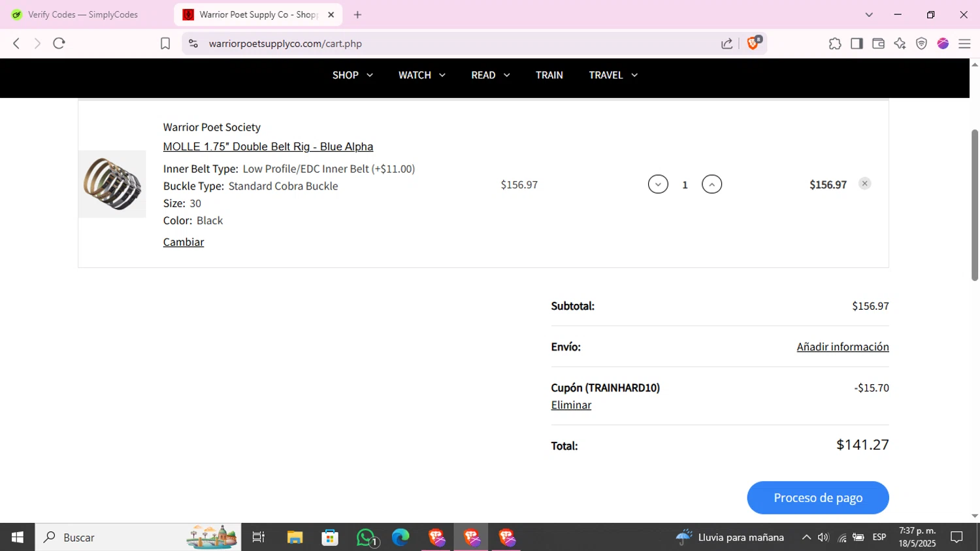Click the browser forward arrow
Screen dimensions: 980x551
click(x=37, y=43)
